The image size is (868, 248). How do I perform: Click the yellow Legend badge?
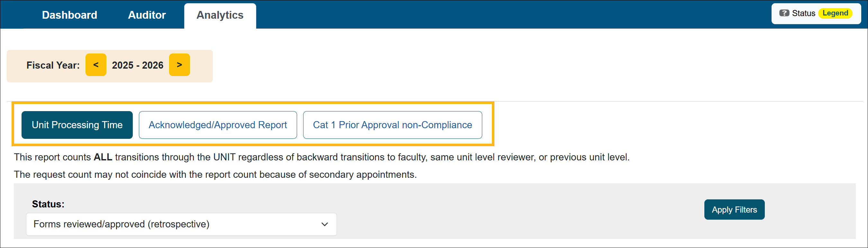(x=835, y=13)
